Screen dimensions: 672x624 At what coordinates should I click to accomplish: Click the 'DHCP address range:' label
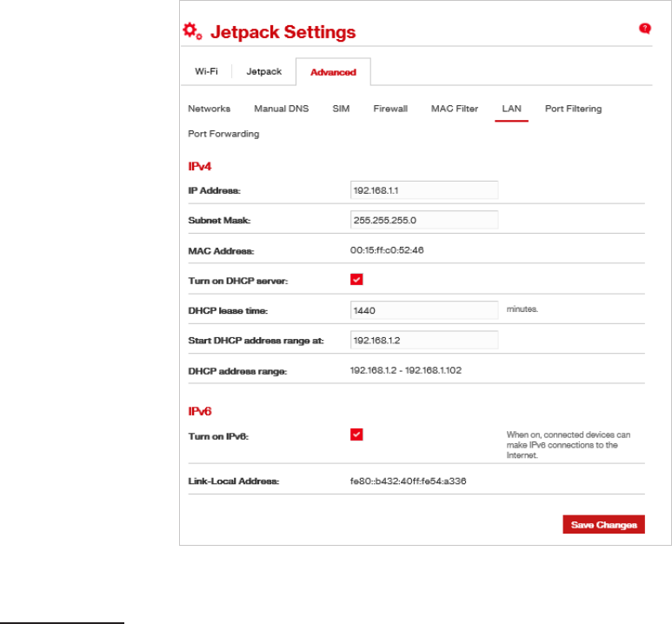point(237,371)
